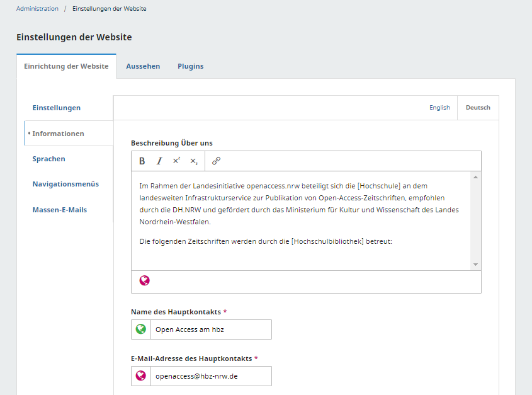The width and height of the screenshot is (532, 395).
Task: Click the pink globe icon beside E-Mail-Adresse field
Action: point(141,376)
